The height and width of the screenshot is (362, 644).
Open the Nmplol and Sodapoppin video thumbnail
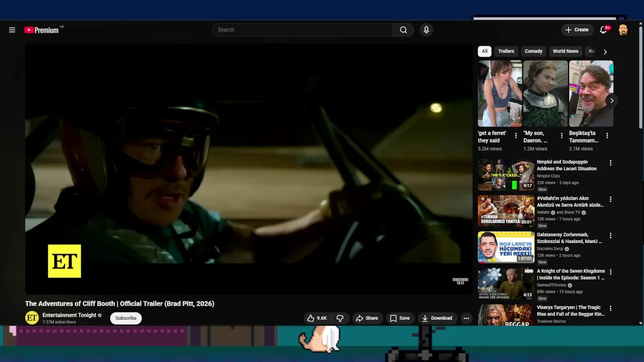coord(506,174)
